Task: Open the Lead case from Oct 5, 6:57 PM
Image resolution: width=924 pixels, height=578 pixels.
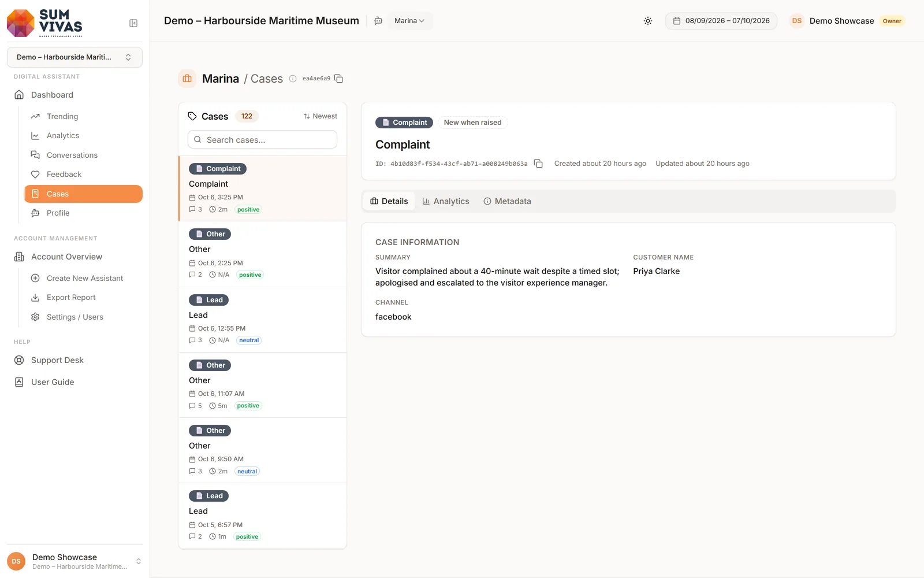Action: [263, 516]
